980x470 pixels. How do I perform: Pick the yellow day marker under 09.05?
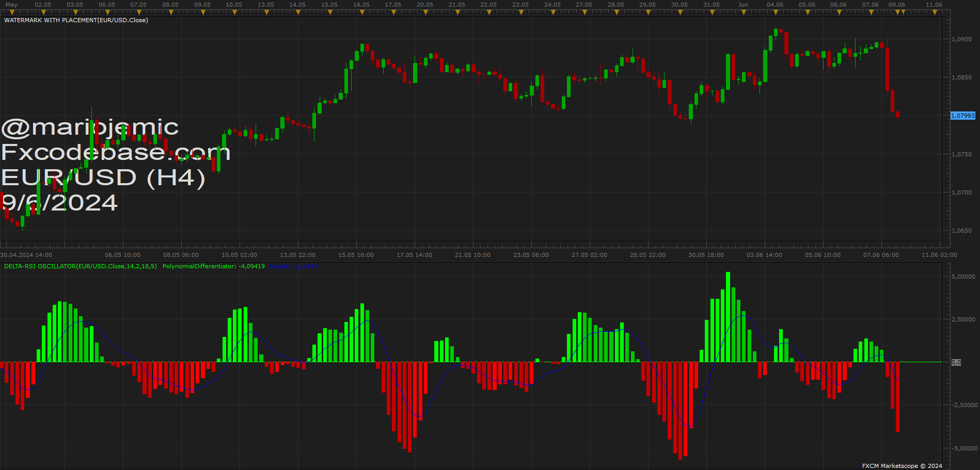pos(202,12)
